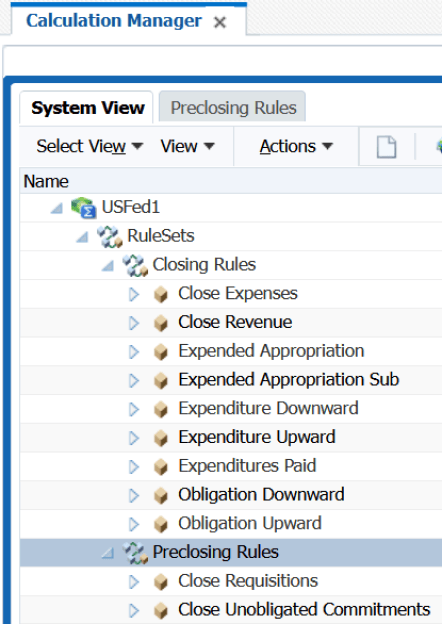Collapse the Closing Rules node

[x=108, y=265]
